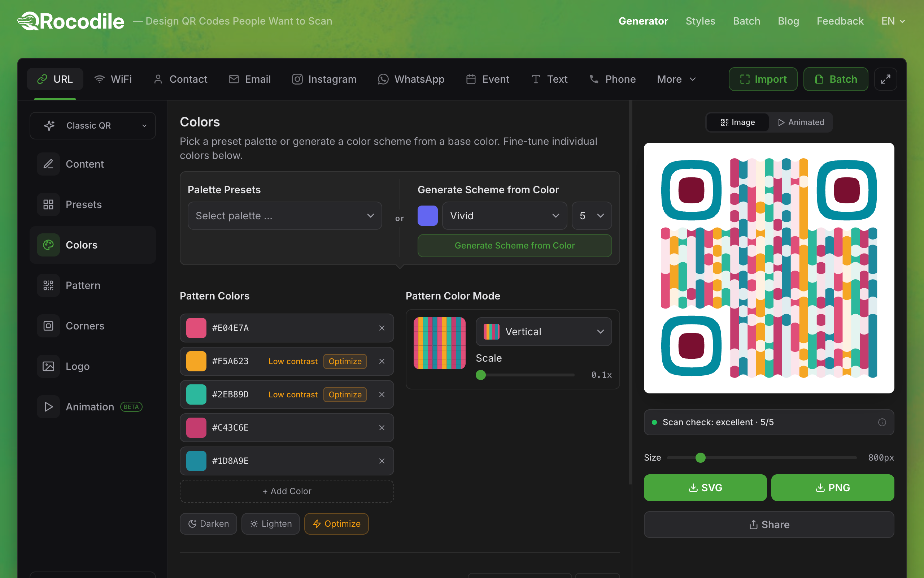924x578 pixels.
Task: Open the Select palette dropdown
Action: (285, 216)
